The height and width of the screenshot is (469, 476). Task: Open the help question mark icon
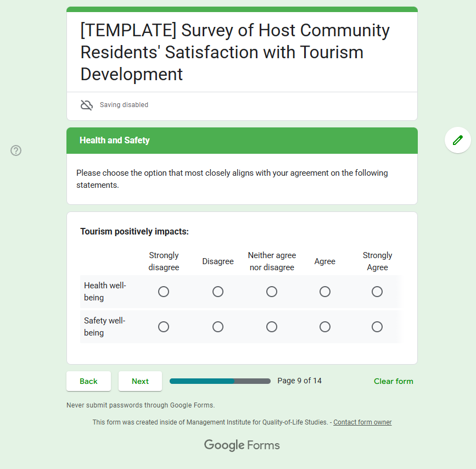tap(16, 150)
